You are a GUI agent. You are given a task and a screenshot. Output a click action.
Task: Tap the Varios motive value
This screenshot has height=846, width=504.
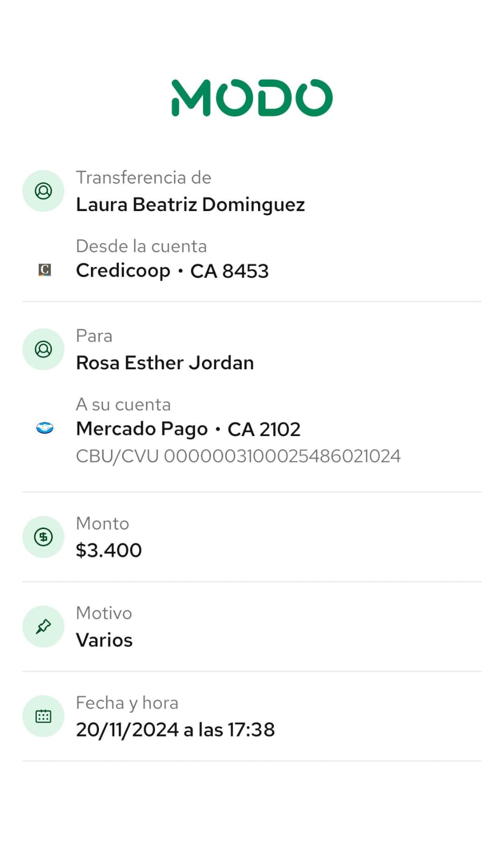coord(104,640)
